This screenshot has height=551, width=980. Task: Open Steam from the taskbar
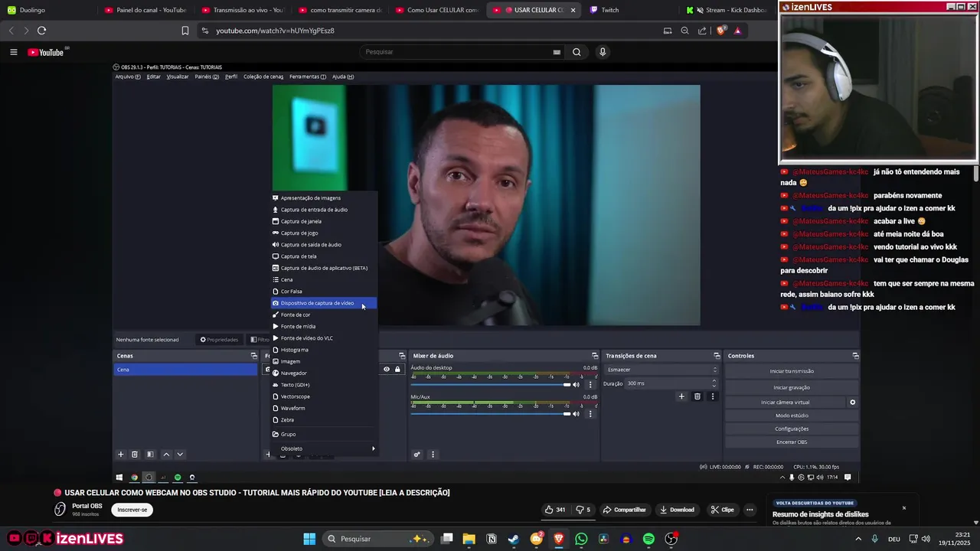coord(513,539)
